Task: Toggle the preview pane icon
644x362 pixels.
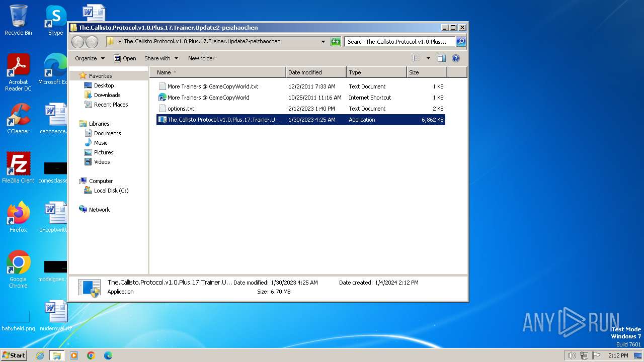Action: coord(441,58)
